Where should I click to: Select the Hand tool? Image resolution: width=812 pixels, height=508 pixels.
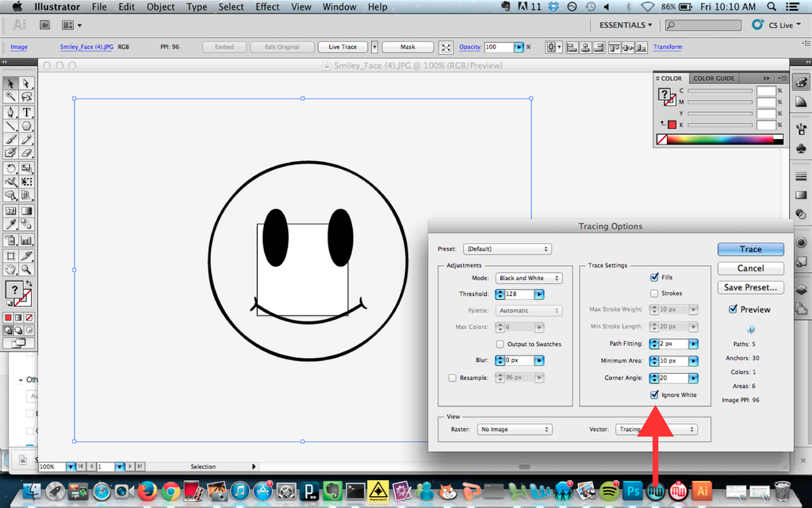click(11, 270)
